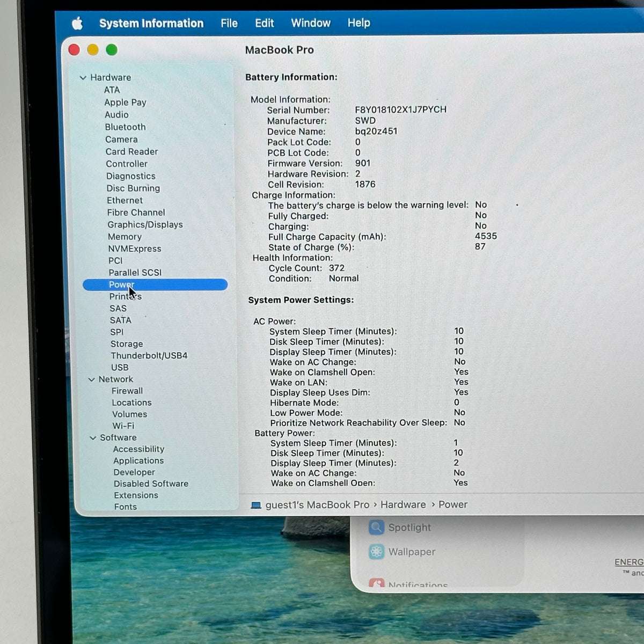
Task: Open Spotlight in the System Settings window
Action: (409, 528)
